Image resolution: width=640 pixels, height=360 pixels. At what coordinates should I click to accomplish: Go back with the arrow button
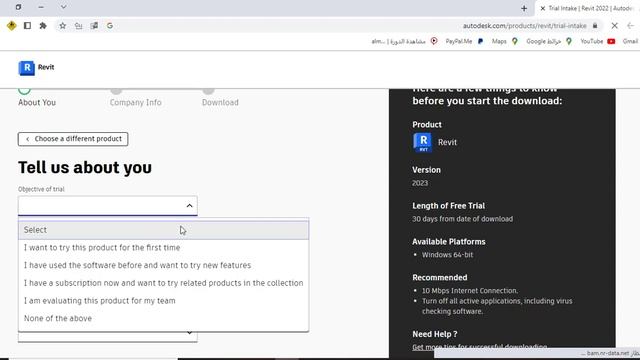[x=630, y=26]
